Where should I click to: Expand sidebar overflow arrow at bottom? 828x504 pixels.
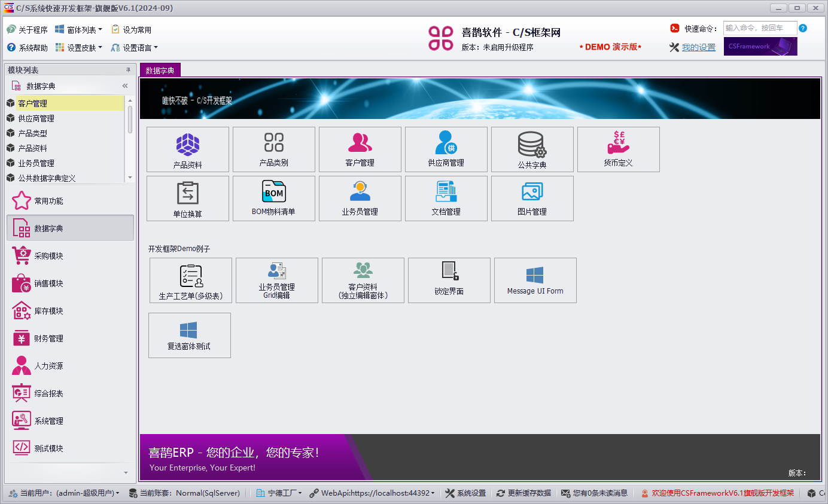tap(126, 472)
